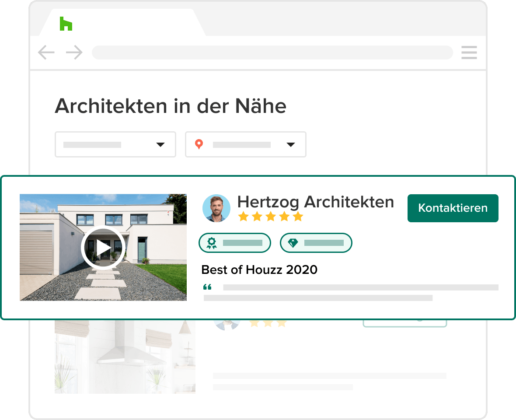
Task: Click the green Houzz logo tab icon
Action: click(x=66, y=24)
